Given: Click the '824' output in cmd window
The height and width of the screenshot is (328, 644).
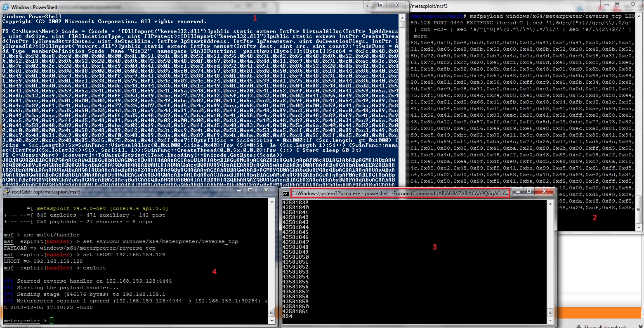Looking at the screenshot, I should [x=288, y=316].
